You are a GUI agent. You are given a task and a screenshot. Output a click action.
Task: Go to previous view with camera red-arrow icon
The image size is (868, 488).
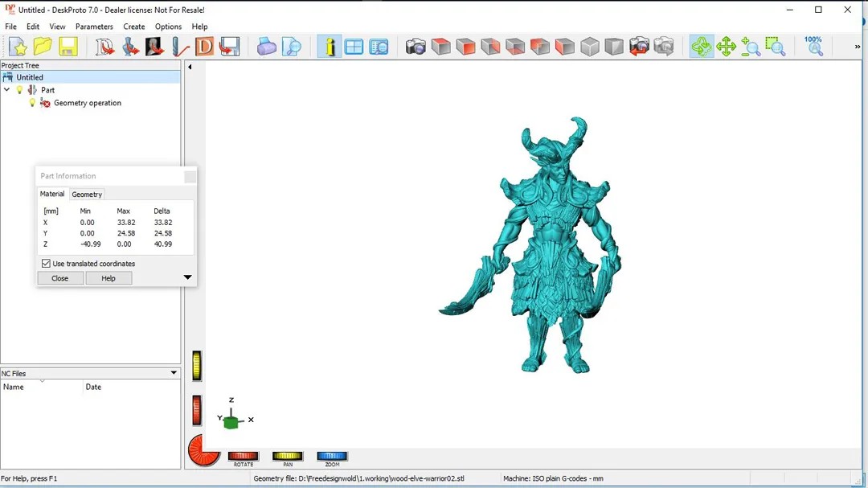[x=639, y=47]
